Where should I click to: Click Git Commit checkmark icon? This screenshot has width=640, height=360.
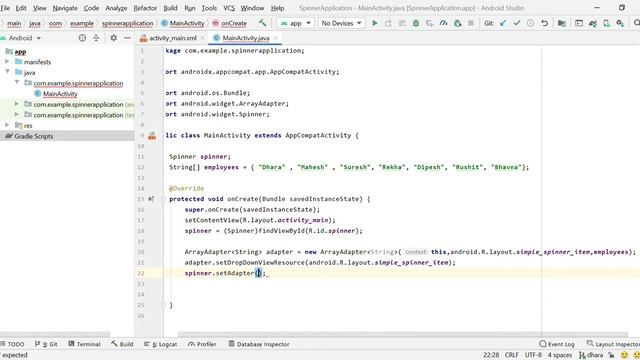(x=517, y=23)
